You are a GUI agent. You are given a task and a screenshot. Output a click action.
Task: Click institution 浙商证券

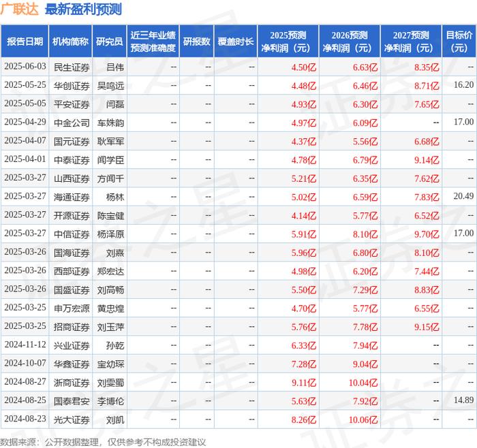click(72, 383)
